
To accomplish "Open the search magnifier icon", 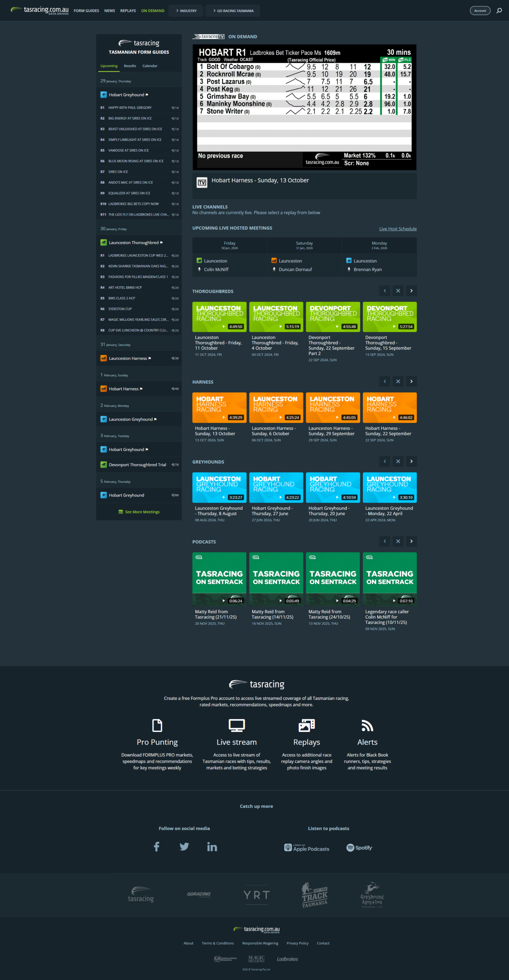I will coord(499,11).
